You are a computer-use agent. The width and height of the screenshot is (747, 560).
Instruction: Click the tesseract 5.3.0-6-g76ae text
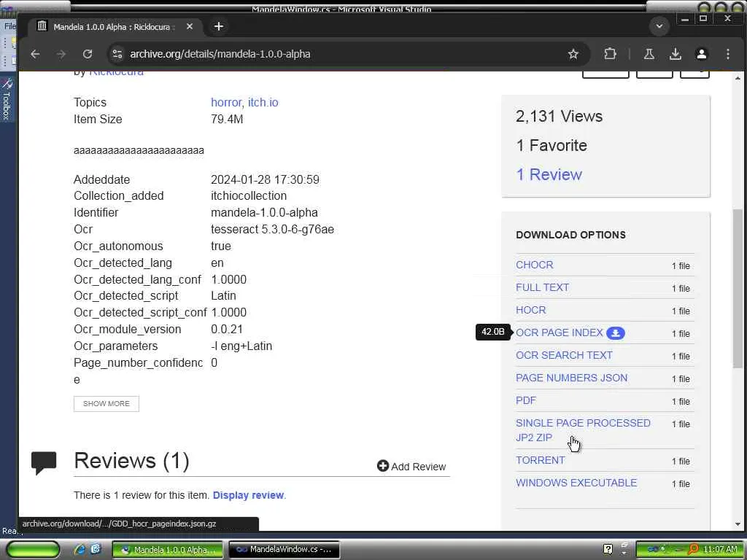273,229
